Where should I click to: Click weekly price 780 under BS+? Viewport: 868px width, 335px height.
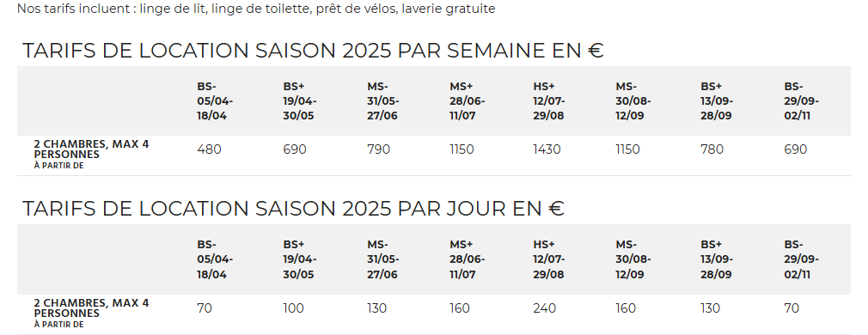[x=712, y=149]
